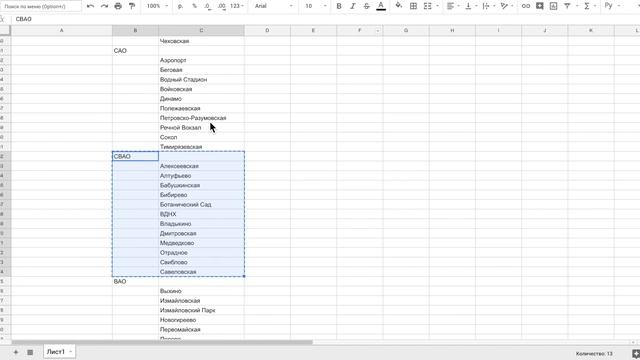
Task: Select the cell ВАО
Action: pyautogui.click(x=135, y=282)
